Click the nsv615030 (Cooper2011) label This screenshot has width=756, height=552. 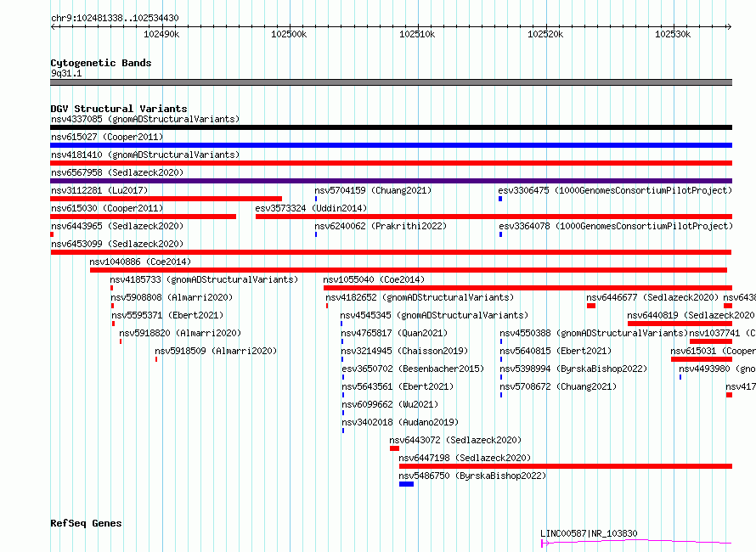107,208
